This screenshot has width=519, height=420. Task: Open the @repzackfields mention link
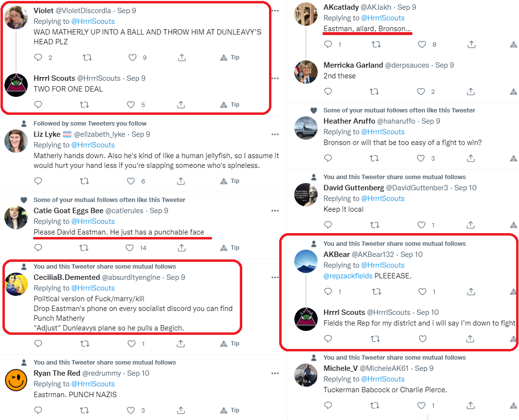pos(348,276)
